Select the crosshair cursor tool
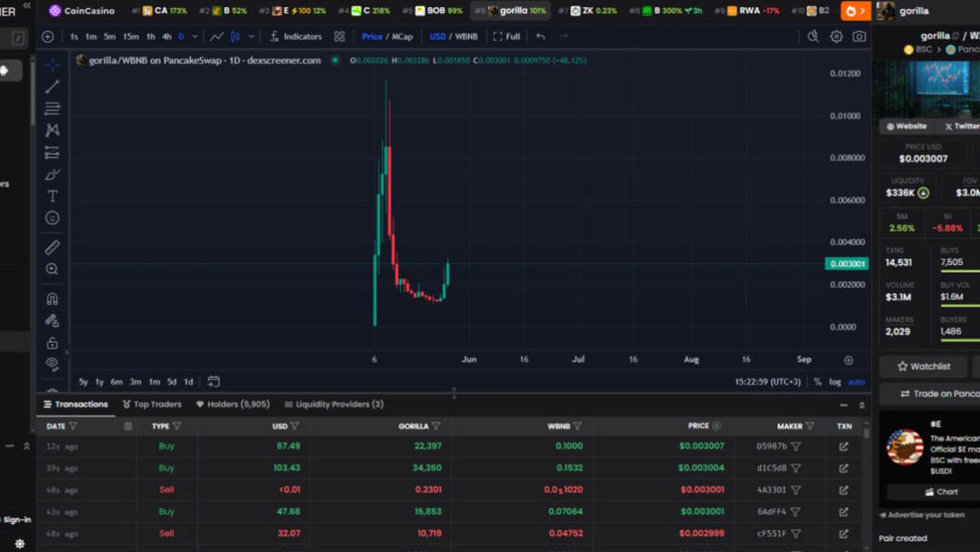This screenshot has width=980, height=552. click(x=52, y=65)
